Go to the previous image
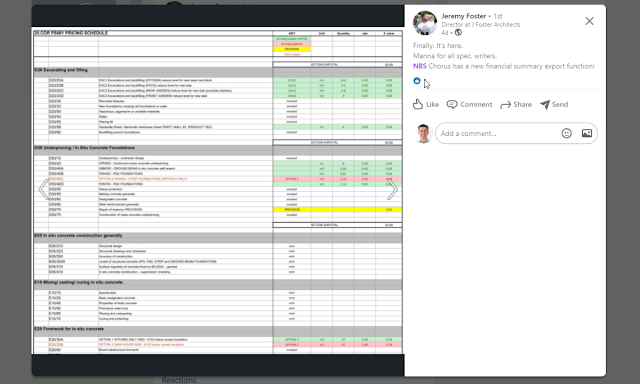Screen dimensions: 640x384 (x=43, y=189)
